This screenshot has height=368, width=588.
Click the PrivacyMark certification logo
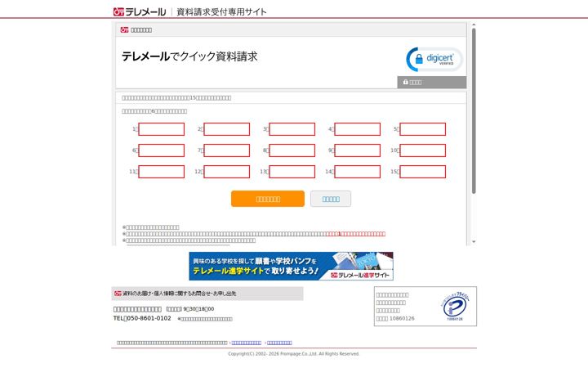(455, 306)
